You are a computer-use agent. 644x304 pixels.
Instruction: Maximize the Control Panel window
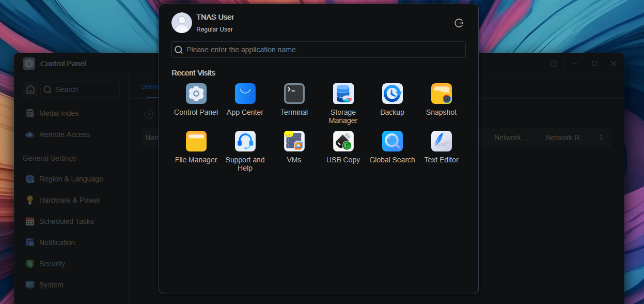click(x=594, y=64)
